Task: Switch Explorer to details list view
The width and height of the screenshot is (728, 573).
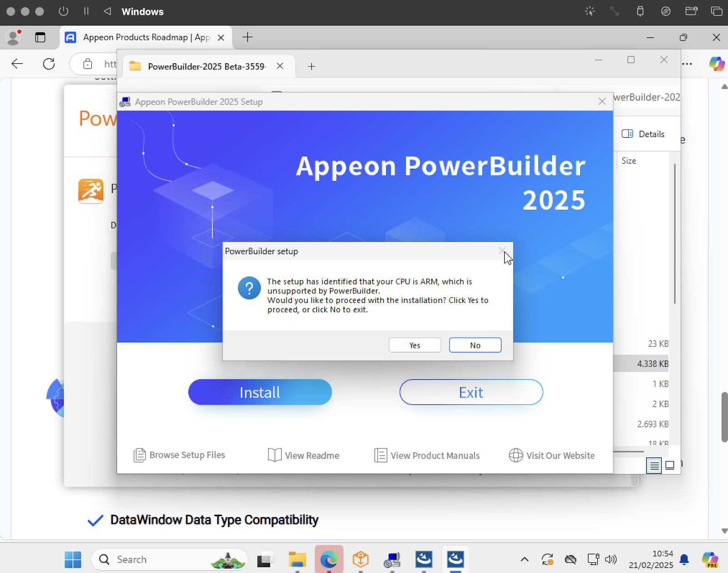Action: [654, 465]
